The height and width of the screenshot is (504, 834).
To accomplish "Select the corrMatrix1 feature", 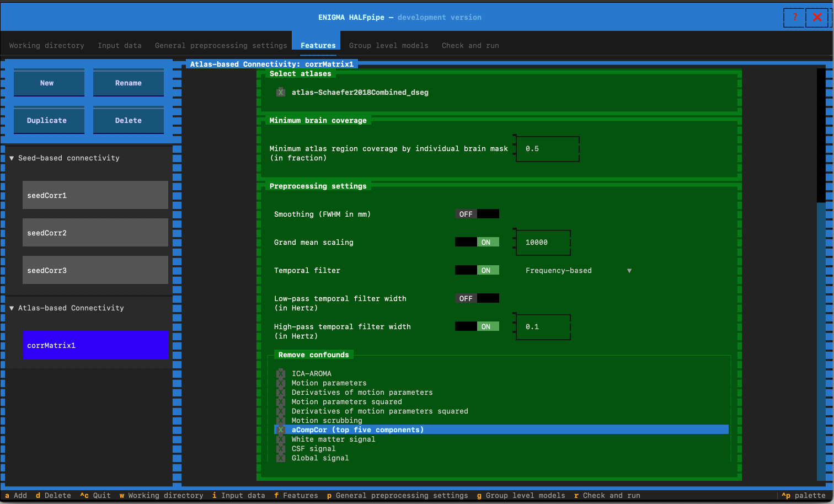I will 95,345.
